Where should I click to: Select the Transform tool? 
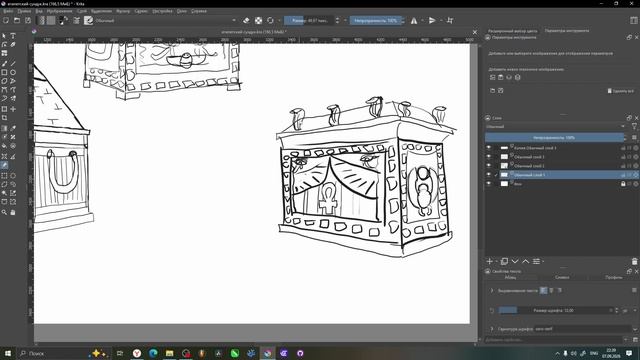tap(4, 109)
